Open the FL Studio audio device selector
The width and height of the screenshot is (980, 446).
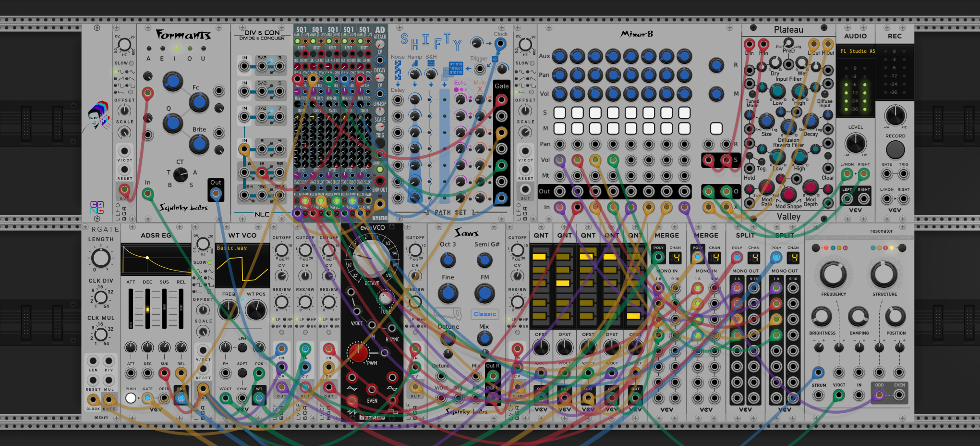856,51
